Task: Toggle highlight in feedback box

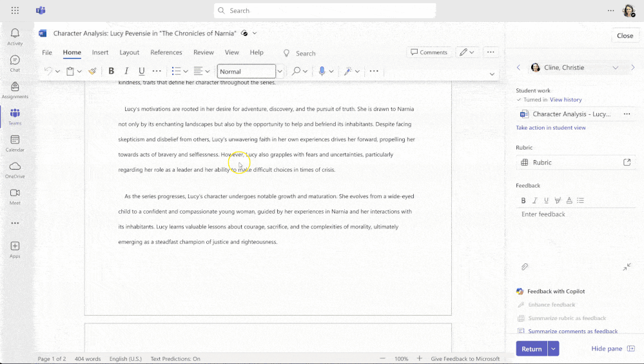Action: tap(558, 201)
